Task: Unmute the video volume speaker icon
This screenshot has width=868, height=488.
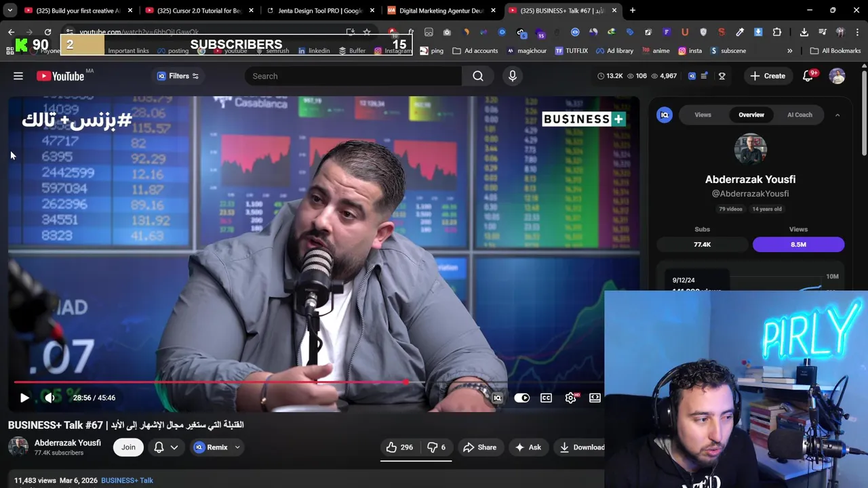Action: 50,398
